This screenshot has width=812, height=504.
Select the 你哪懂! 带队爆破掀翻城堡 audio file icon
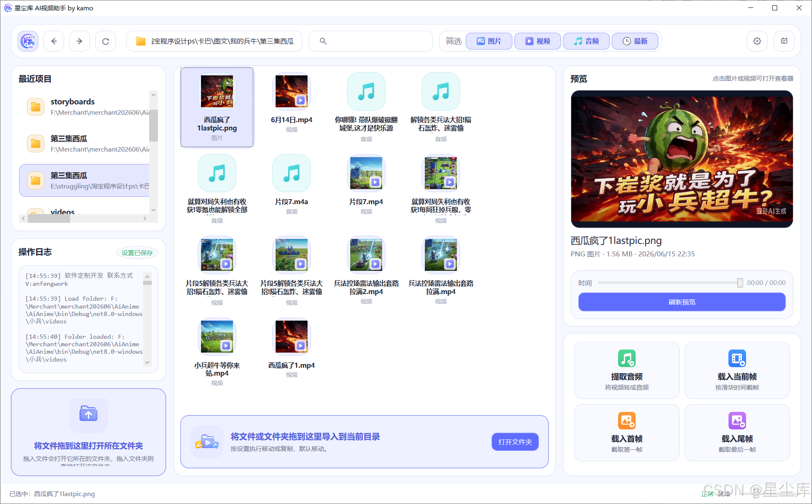click(366, 91)
